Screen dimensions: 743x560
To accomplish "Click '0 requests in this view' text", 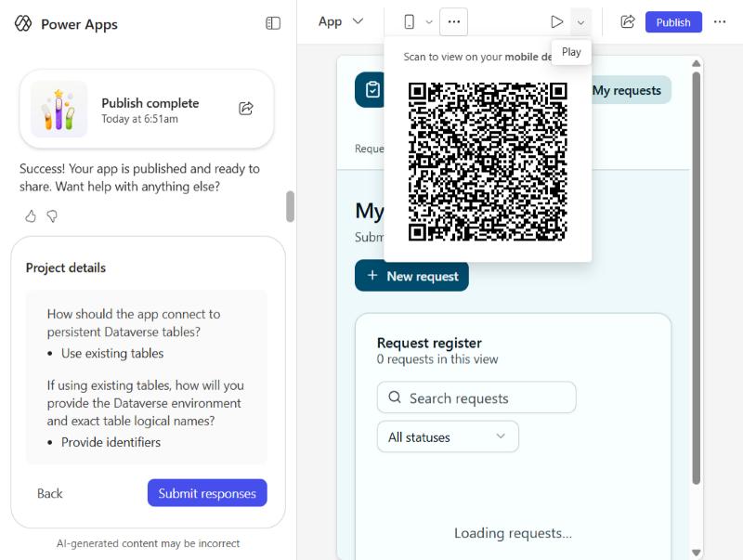I will coord(437,359).
